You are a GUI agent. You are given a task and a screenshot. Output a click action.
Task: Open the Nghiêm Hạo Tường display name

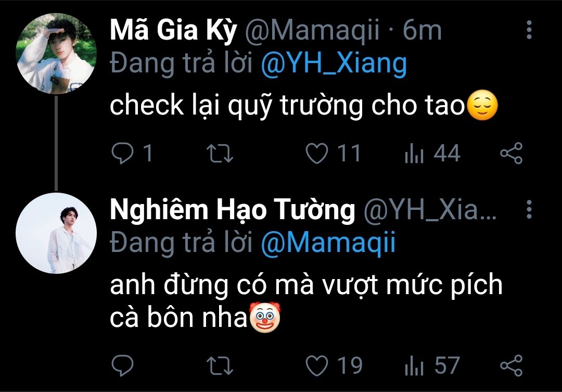coord(233,210)
